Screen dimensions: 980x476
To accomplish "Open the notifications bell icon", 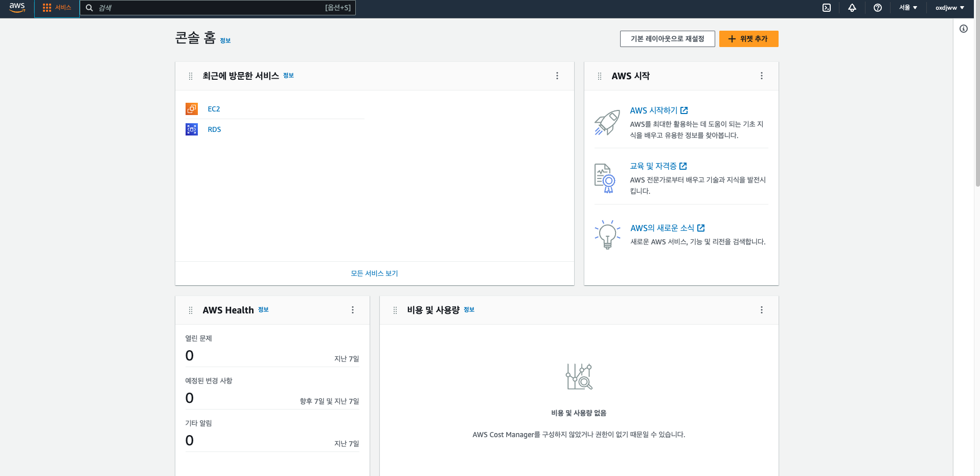I will coord(852,8).
